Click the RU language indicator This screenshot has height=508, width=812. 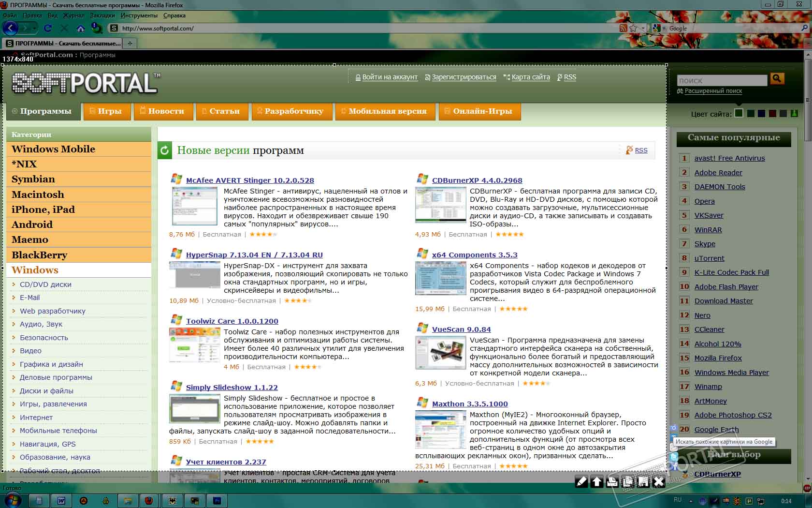678,500
